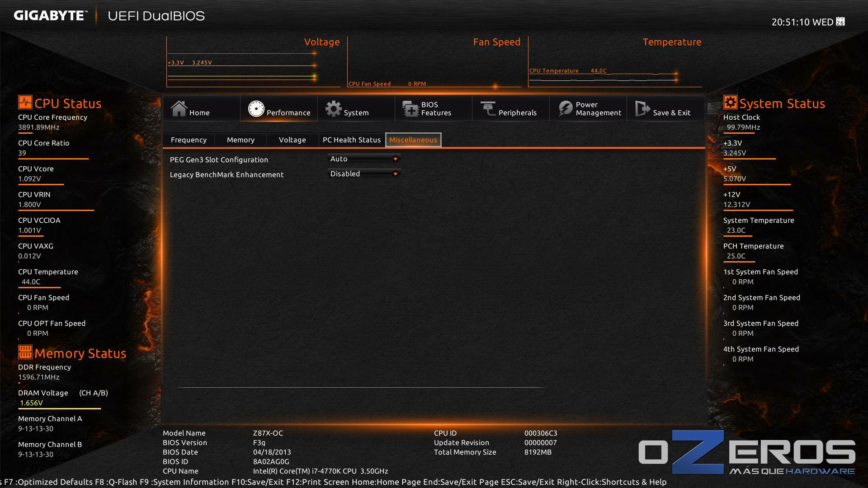This screenshot has width=868, height=488.
Task: Switch to the PC Health Status tab
Action: pyautogui.click(x=352, y=140)
